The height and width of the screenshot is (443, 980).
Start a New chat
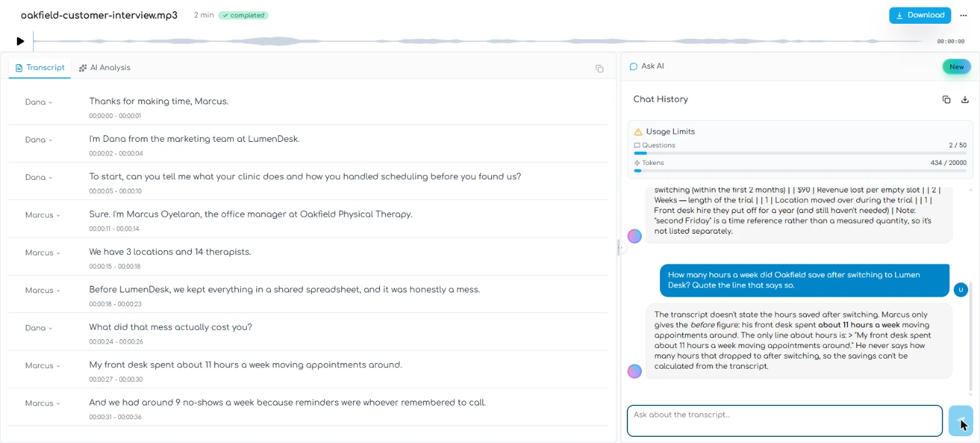(x=956, y=67)
